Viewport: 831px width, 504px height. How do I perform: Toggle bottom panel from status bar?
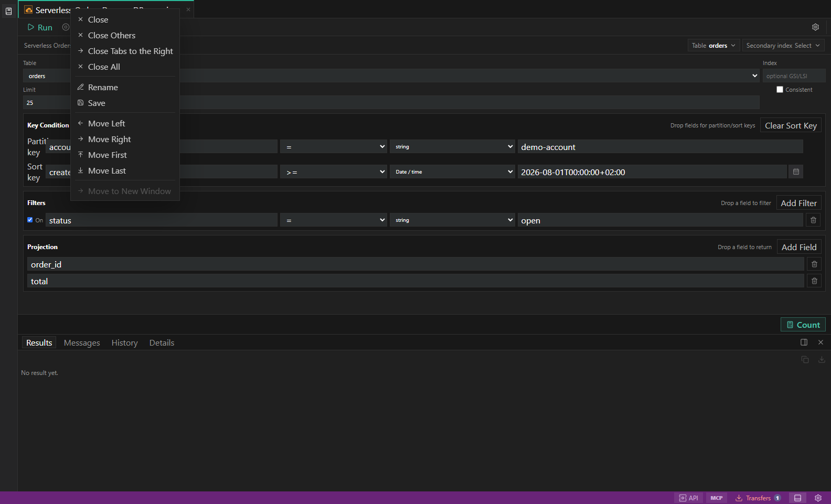[x=797, y=498]
